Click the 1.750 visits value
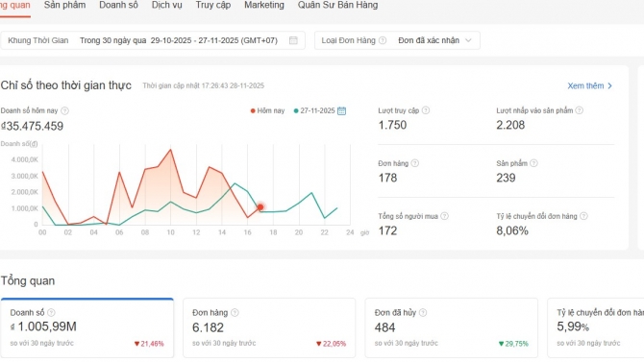Screen dimensions: 644x362 coord(392,125)
